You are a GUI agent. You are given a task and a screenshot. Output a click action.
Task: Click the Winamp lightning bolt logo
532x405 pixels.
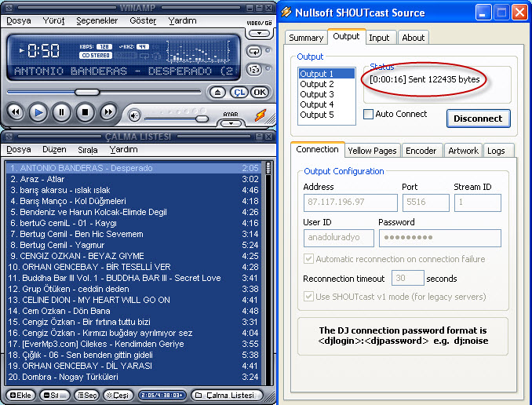[261, 115]
